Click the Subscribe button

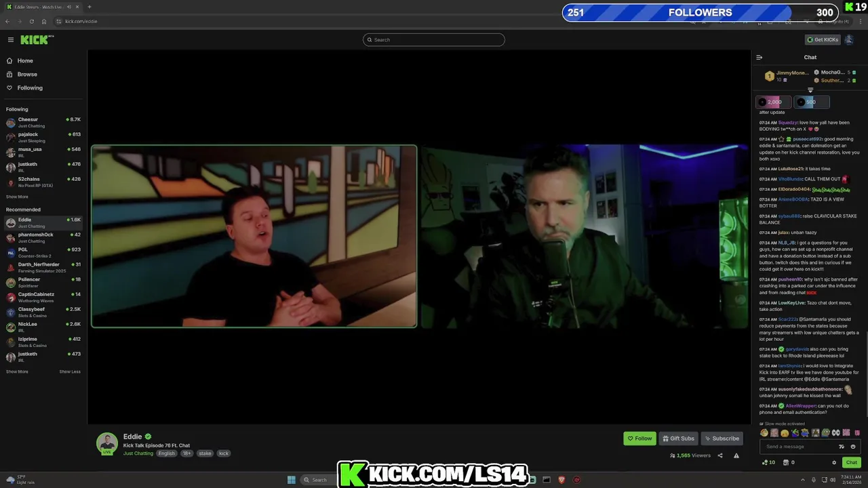coord(722,439)
